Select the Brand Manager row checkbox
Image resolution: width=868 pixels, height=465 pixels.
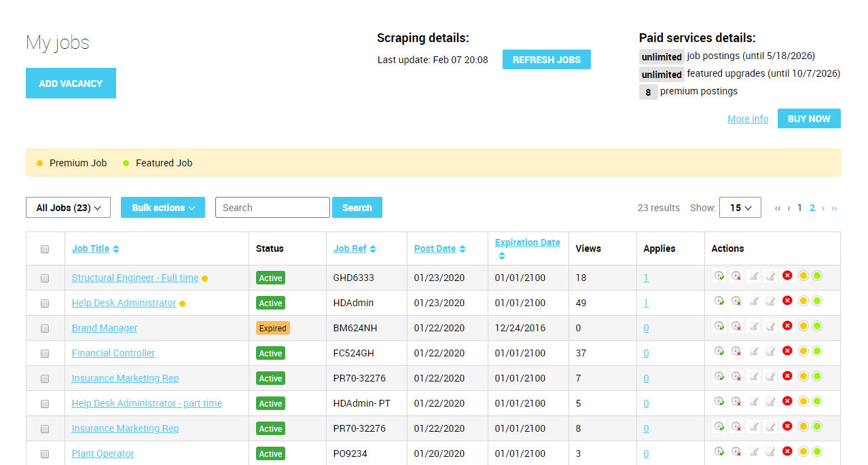click(45, 329)
